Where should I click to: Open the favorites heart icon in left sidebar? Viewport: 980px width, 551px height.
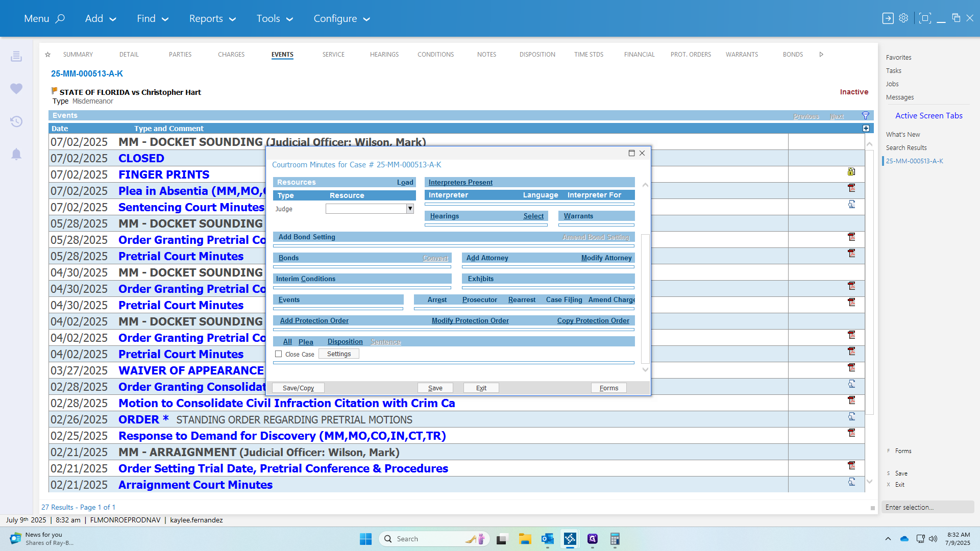[x=16, y=89]
